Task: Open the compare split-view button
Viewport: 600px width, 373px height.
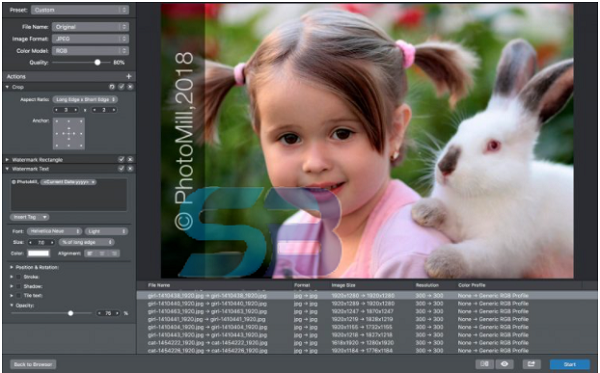Action: [x=485, y=364]
